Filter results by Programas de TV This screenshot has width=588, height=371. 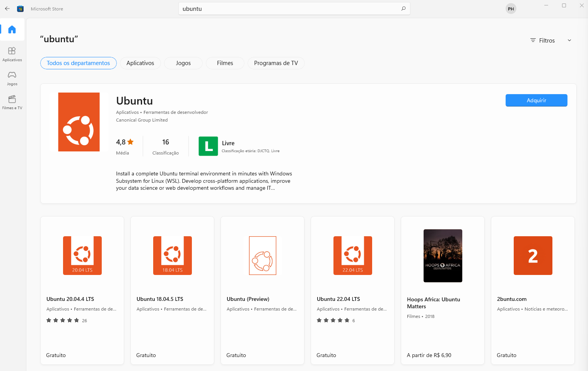(x=276, y=63)
